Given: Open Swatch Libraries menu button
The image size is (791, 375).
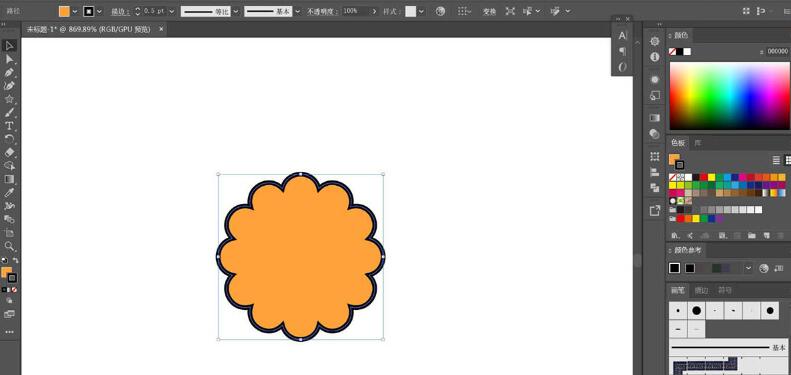Looking at the screenshot, I should coord(674,236).
